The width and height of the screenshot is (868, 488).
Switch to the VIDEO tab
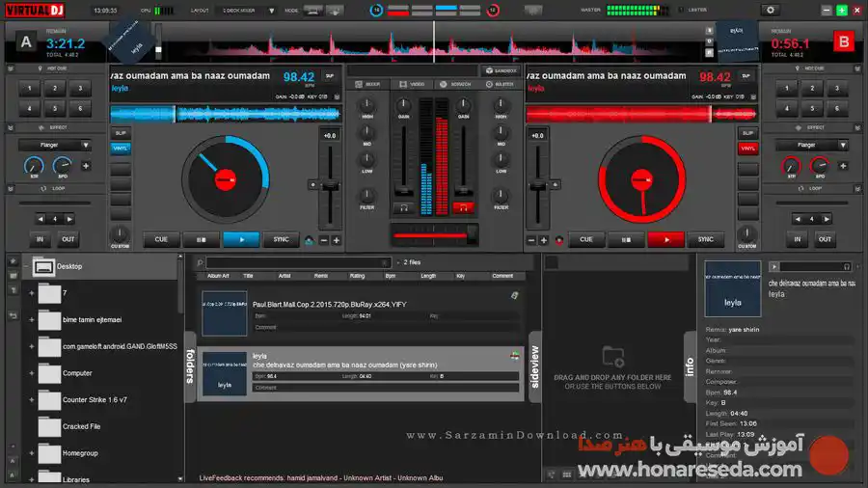(x=413, y=84)
